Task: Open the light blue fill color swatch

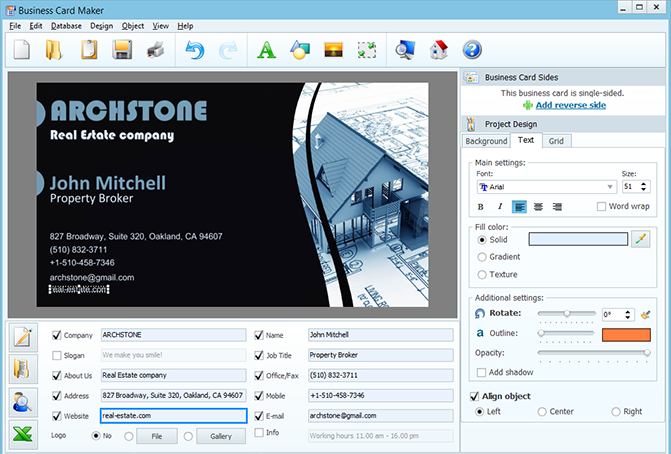Action: pos(578,239)
